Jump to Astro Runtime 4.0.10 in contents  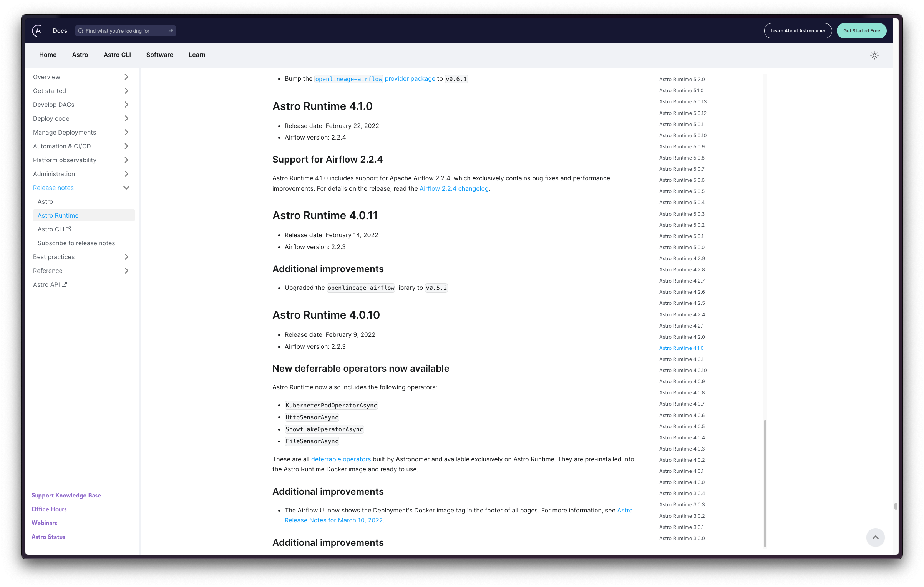683,370
